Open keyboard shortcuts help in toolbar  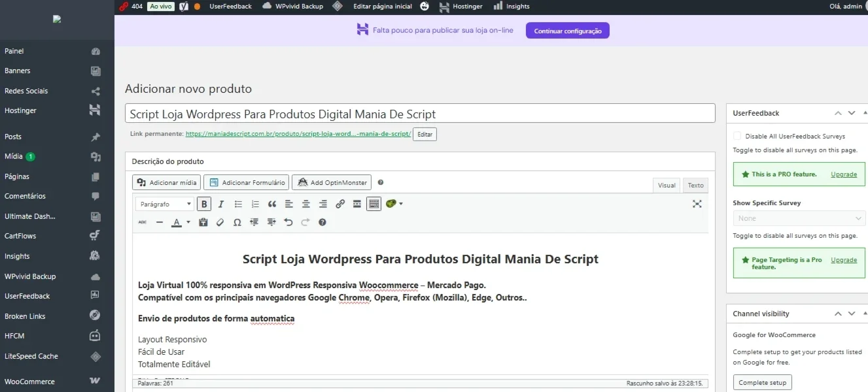[x=322, y=222]
